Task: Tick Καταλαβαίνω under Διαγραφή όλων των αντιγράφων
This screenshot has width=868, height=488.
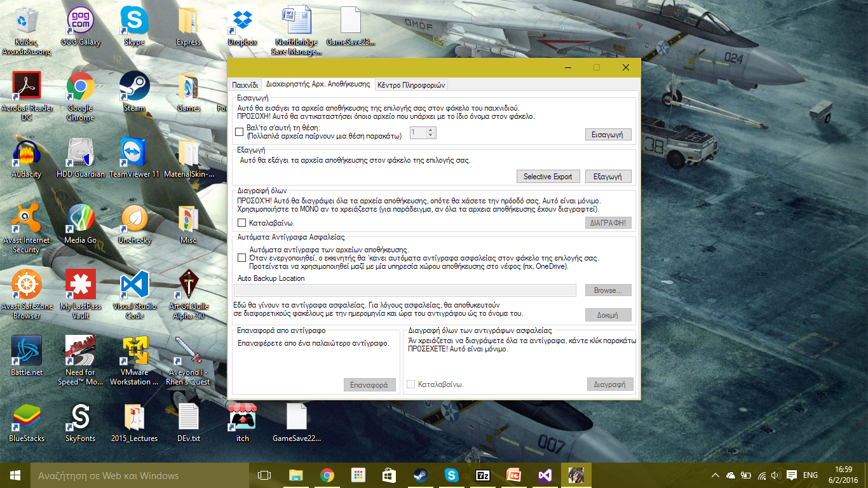Action: tap(410, 384)
